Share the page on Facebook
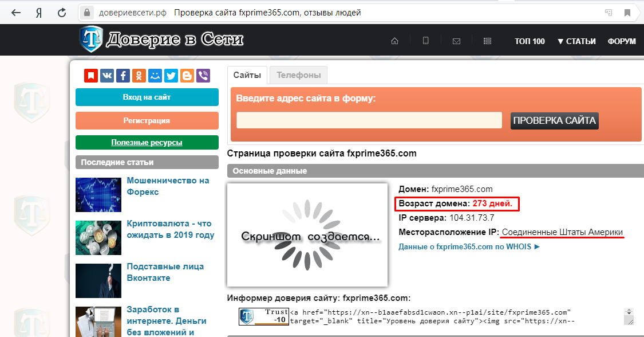 click(123, 76)
